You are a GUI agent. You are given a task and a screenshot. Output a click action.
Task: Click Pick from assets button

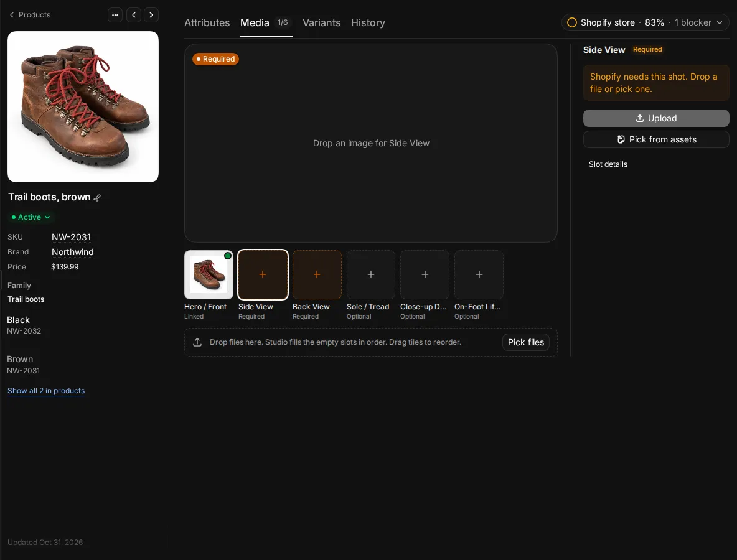click(656, 139)
